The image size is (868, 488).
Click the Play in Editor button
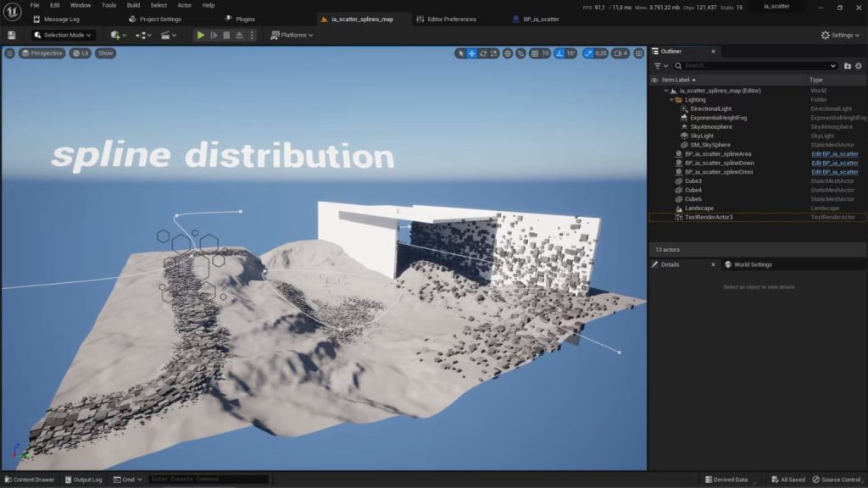(x=200, y=35)
